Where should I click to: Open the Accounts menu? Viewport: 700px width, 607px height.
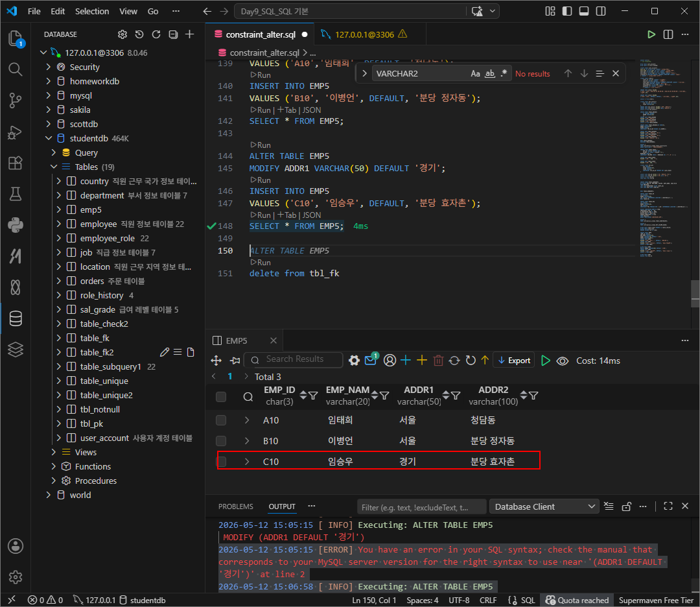(15, 546)
